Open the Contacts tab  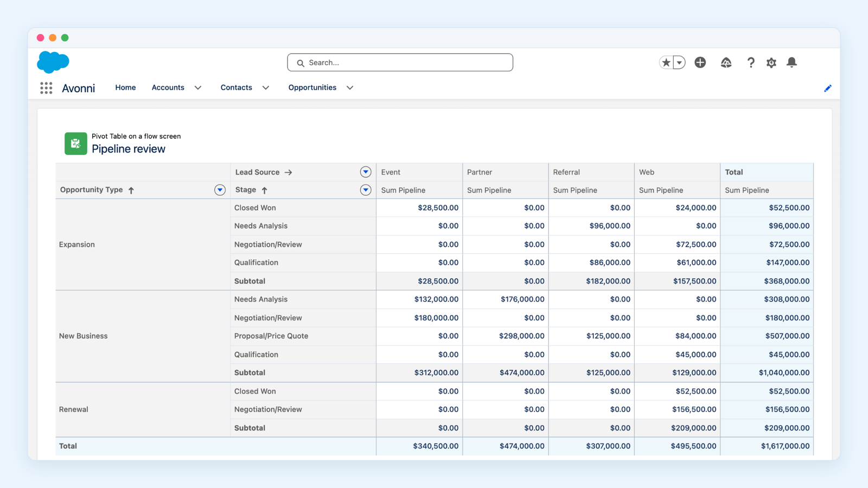pos(236,87)
